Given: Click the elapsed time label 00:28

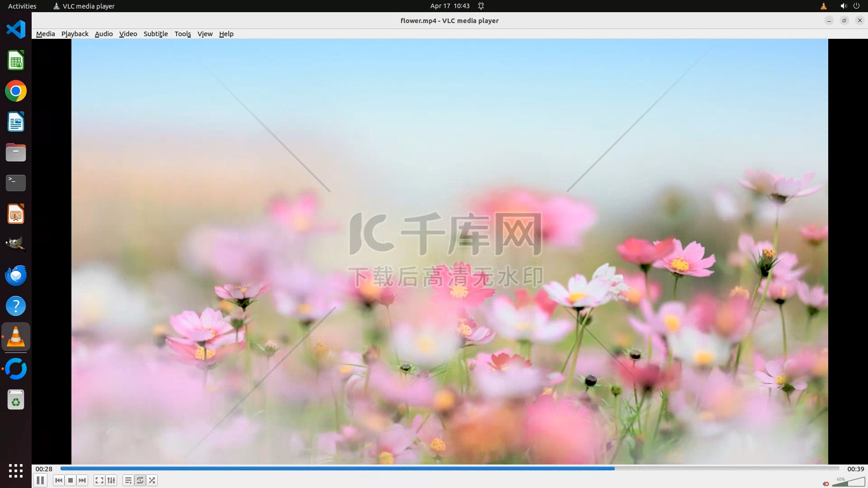Looking at the screenshot, I should point(44,469).
